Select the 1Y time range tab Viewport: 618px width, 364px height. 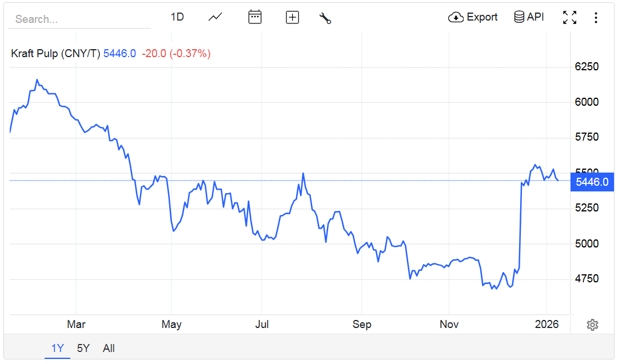point(57,348)
